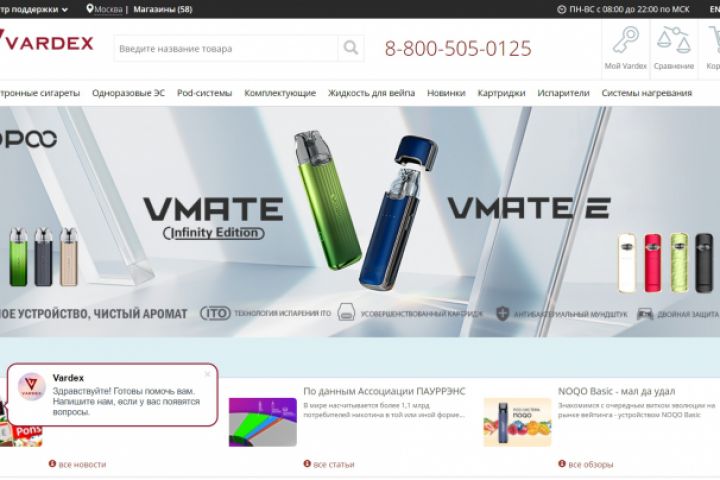Click the phone number 8-800-505-0125
The image size is (720, 480).
coord(458,48)
